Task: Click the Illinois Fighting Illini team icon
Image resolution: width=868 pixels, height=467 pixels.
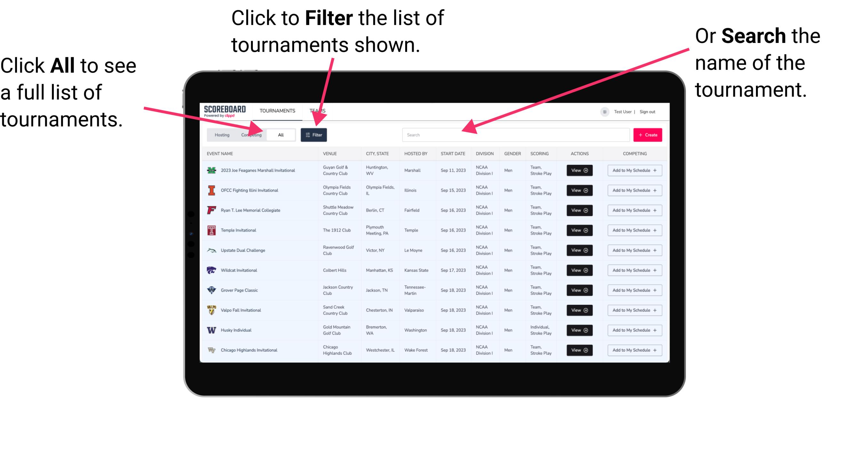Action: point(212,190)
